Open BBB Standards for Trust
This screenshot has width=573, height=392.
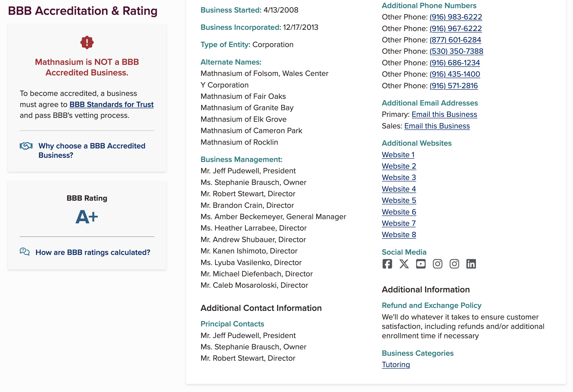pyautogui.click(x=111, y=105)
